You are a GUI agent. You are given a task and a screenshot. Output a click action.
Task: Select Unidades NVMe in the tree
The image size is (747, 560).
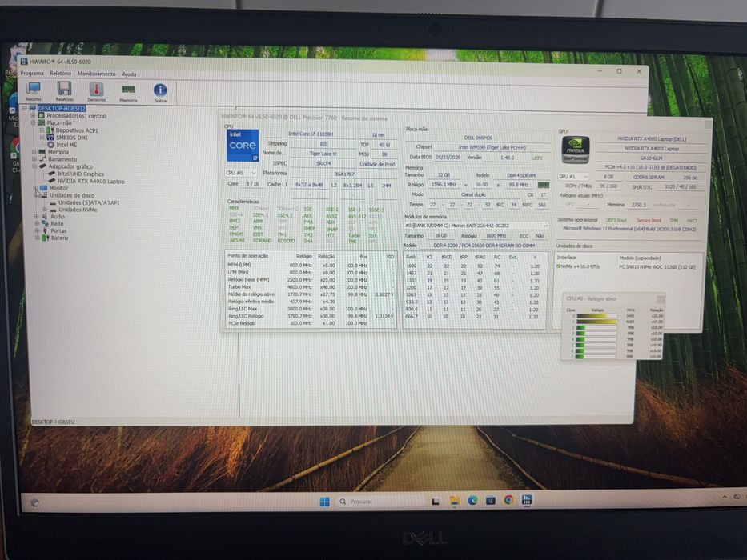coord(74,210)
